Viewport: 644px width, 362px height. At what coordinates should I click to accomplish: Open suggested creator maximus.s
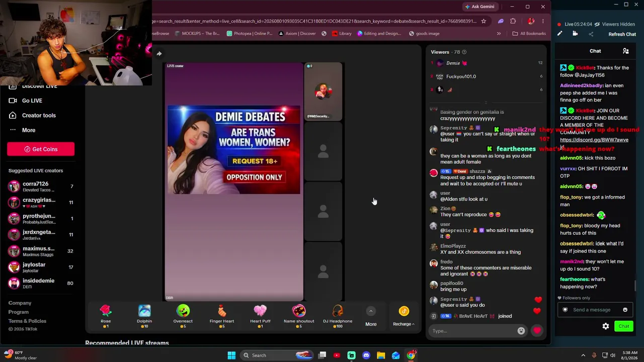click(x=41, y=251)
